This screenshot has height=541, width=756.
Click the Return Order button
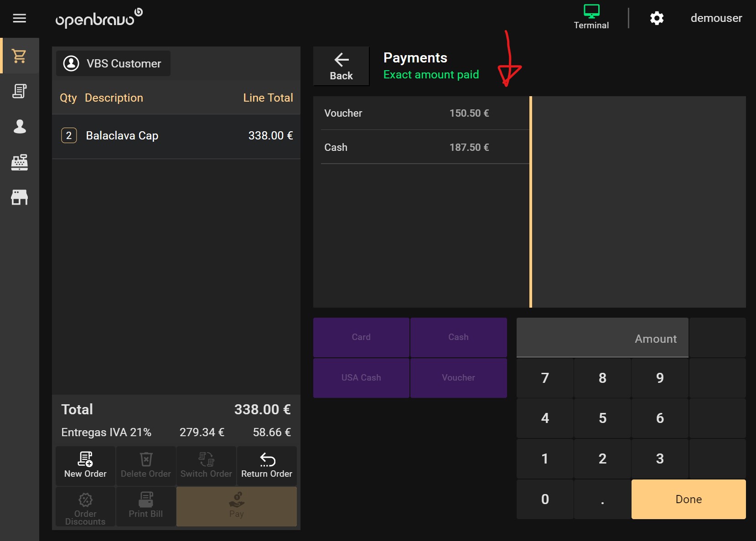pyautogui.click(x=267, y=465)
